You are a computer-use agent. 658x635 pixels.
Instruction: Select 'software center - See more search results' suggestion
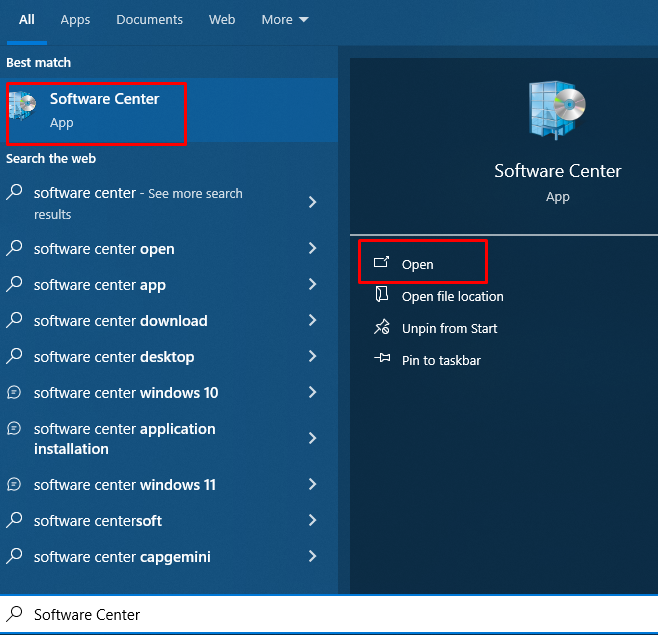click(169, 203)
